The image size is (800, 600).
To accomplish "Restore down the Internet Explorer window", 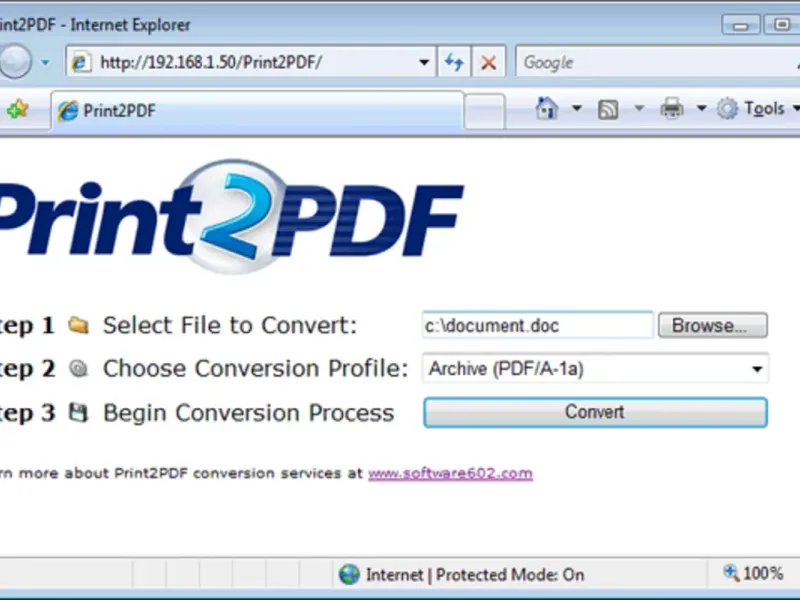I will [x=781, y=24].
